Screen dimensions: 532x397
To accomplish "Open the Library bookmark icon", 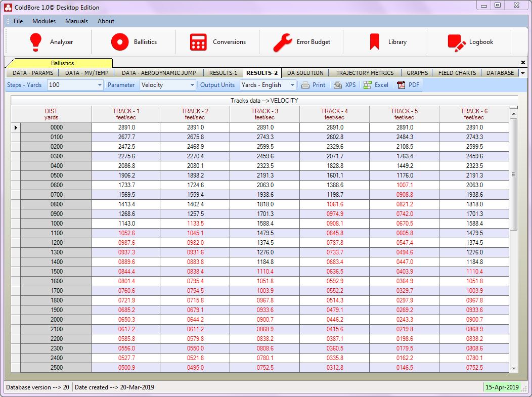I will 375,42.
